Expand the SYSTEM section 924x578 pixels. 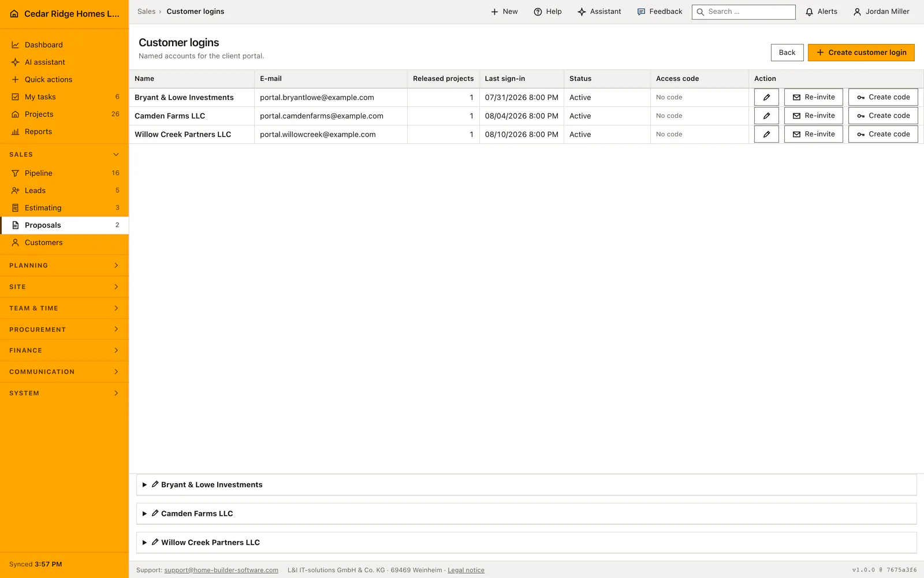(x=64, y=393)
